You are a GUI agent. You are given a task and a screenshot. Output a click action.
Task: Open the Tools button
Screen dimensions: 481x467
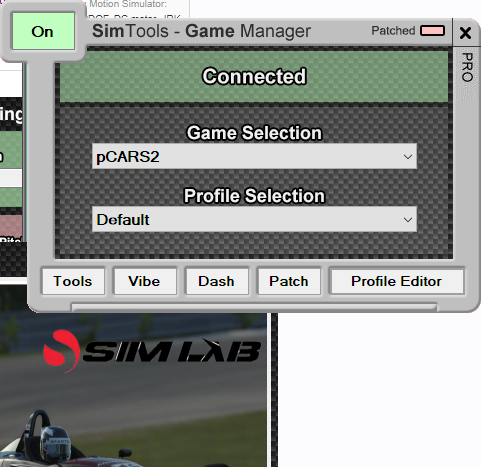pos(73,281)
